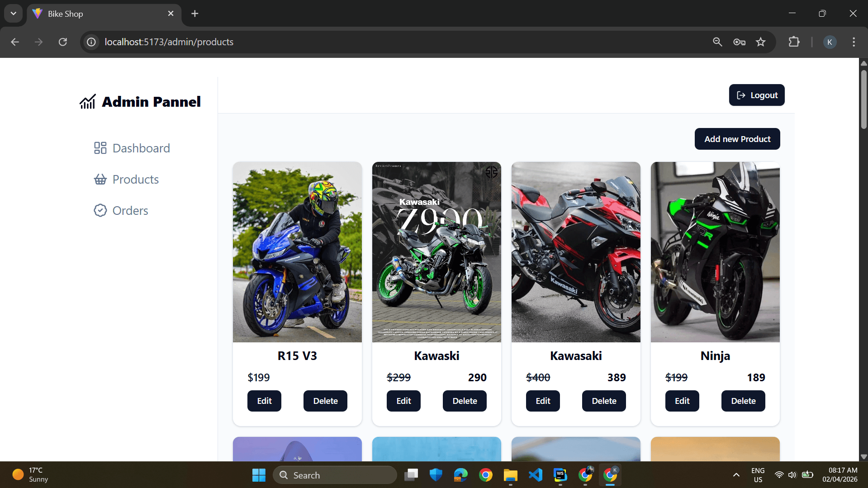Open the zoom magnifier icon in address bar
The image size is (868, 488).
click(717, 42)
